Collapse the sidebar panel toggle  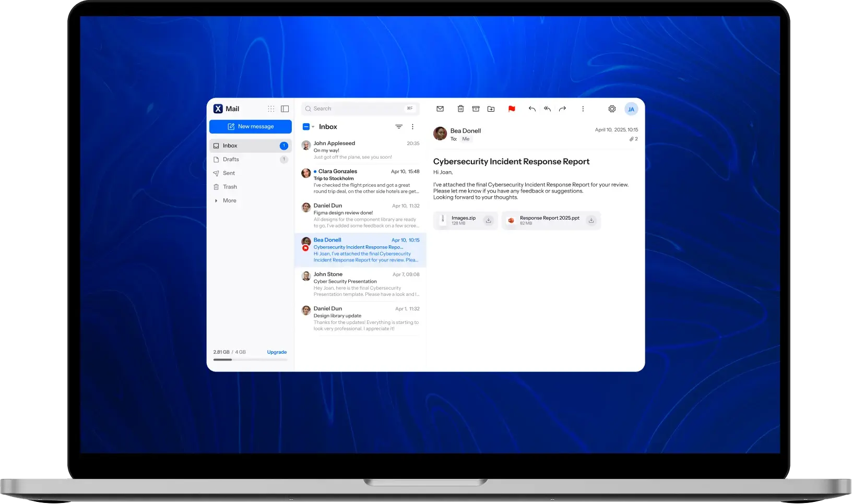pos(285,109)
